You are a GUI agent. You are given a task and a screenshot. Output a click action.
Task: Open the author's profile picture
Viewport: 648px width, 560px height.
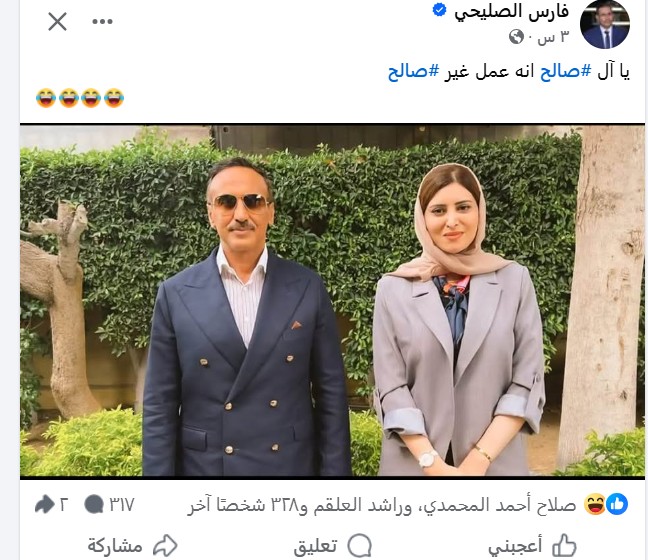coord(605,24)
